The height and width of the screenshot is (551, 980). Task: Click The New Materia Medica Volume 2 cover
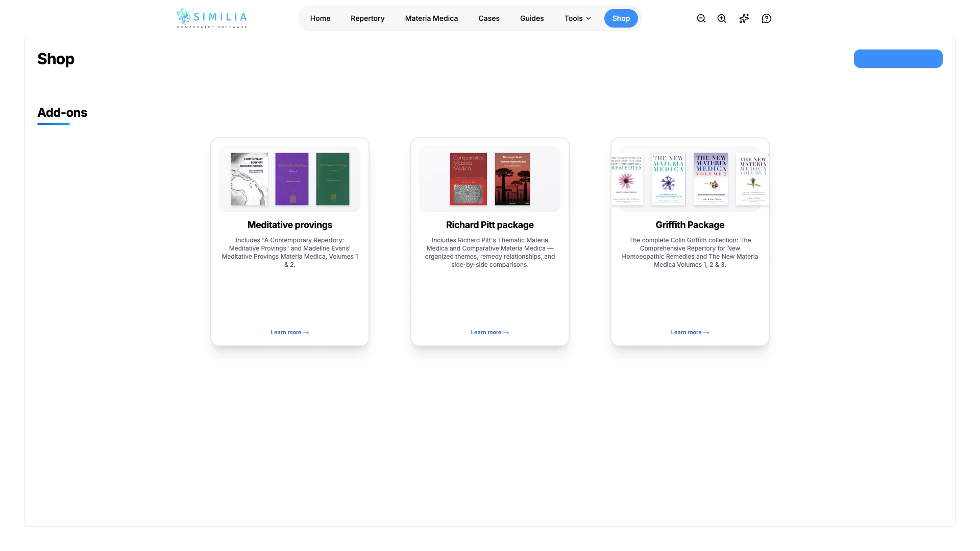711,179
